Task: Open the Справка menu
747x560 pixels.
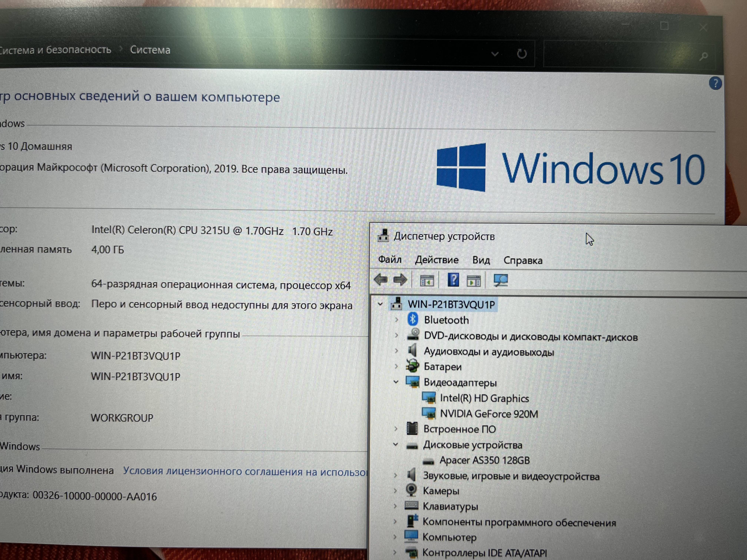Action: [x=523, y=261]
